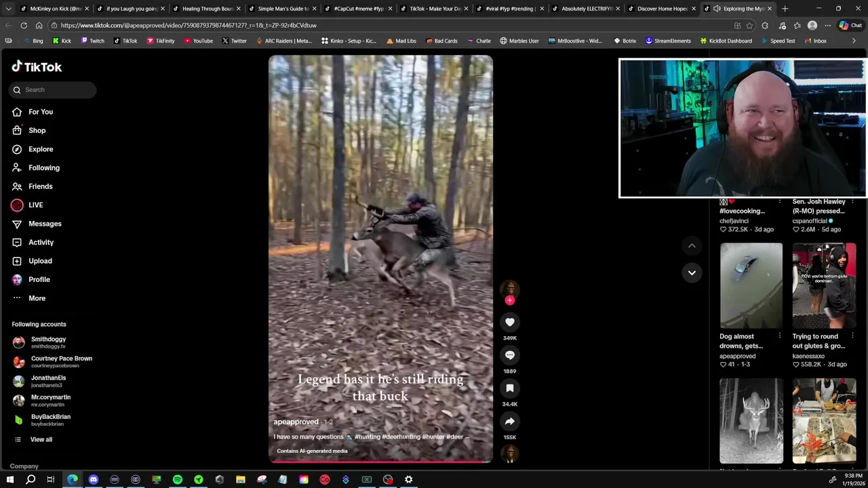Click the #hunting hashtag in the caption

(367, 437)
